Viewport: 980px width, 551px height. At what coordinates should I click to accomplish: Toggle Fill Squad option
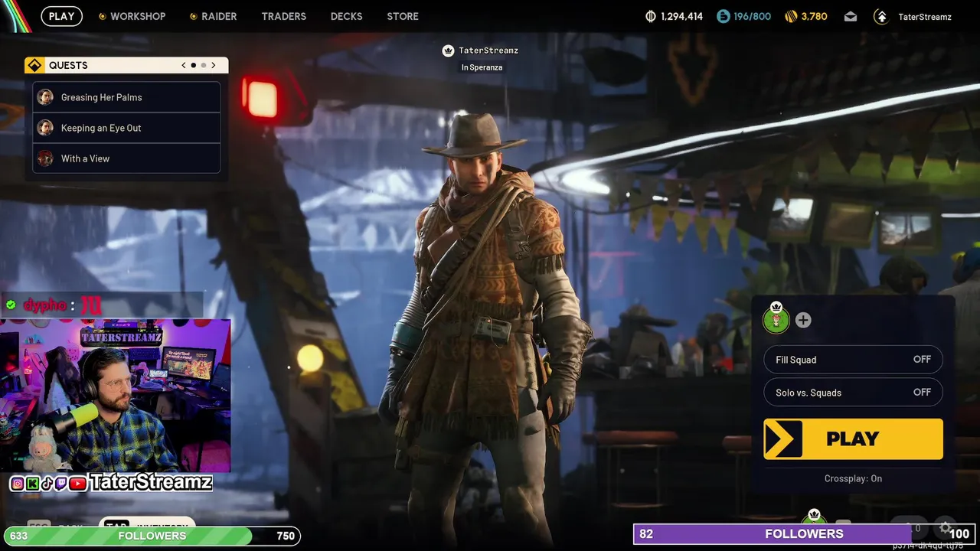click(x=853, y=360)
